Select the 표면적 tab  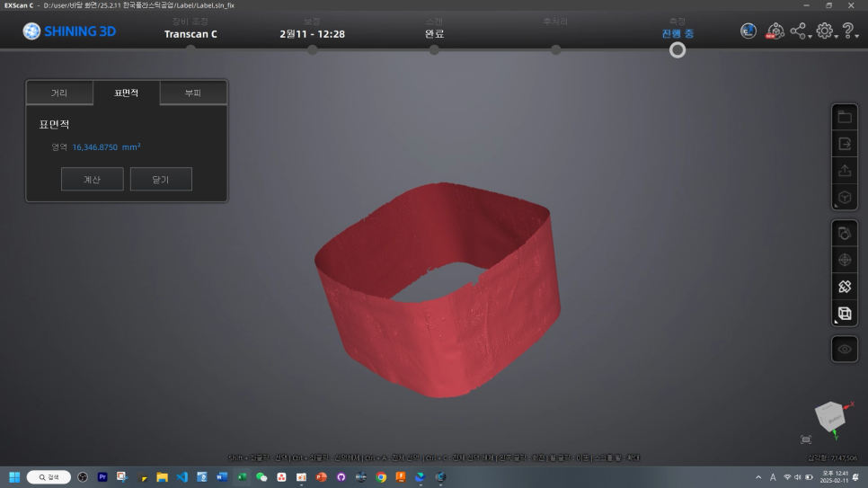[x=126, y=93]
